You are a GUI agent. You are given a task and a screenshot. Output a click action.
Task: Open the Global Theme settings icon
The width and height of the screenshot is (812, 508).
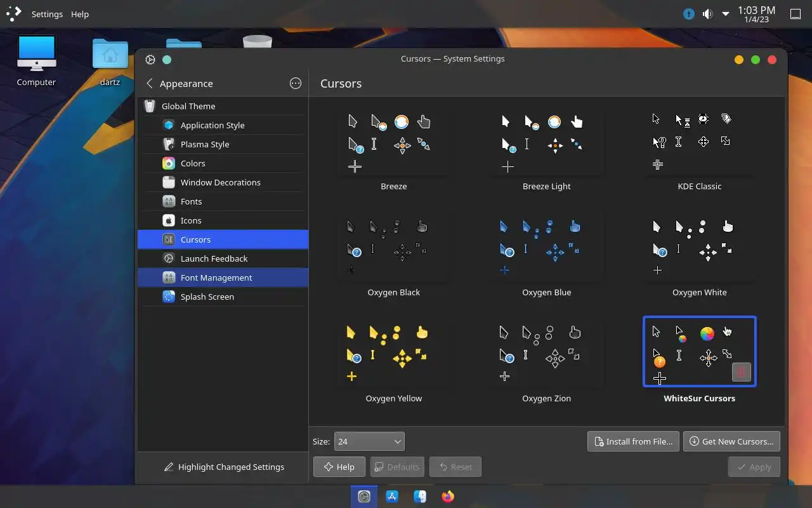(x=150, y=106)
